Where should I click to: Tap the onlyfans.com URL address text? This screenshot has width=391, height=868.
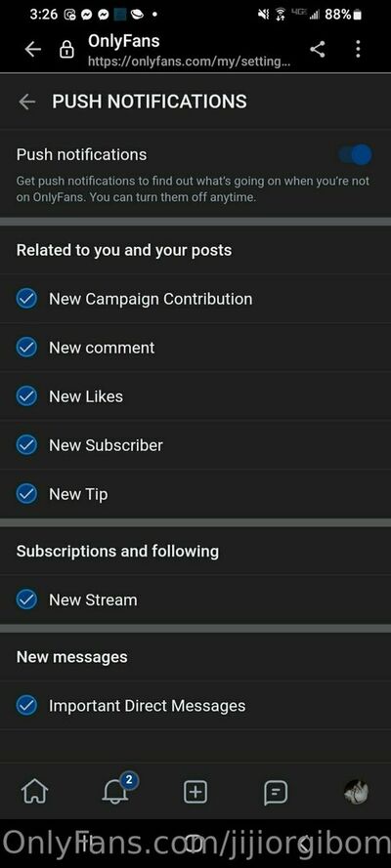click(189, 62)
